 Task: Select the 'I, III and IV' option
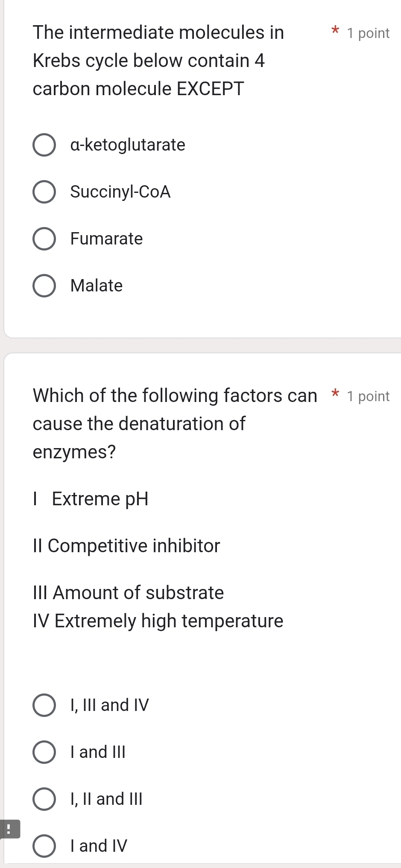point(44,705)
